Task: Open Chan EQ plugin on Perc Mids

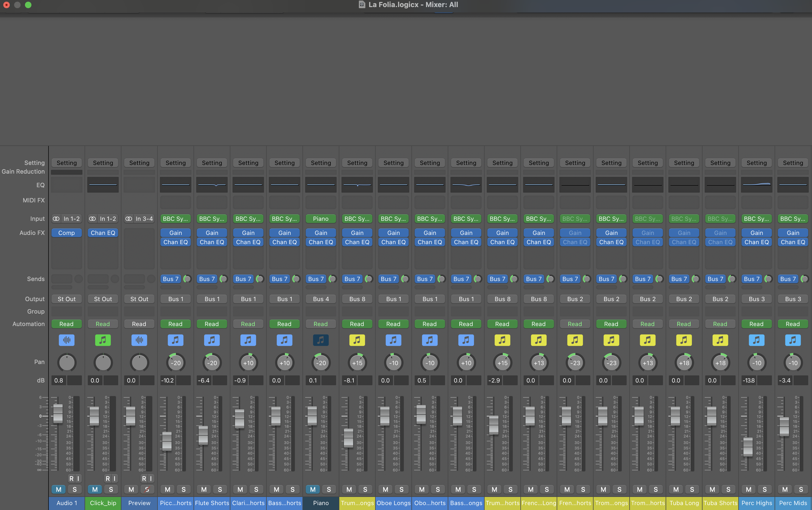Action: [793, 242]
